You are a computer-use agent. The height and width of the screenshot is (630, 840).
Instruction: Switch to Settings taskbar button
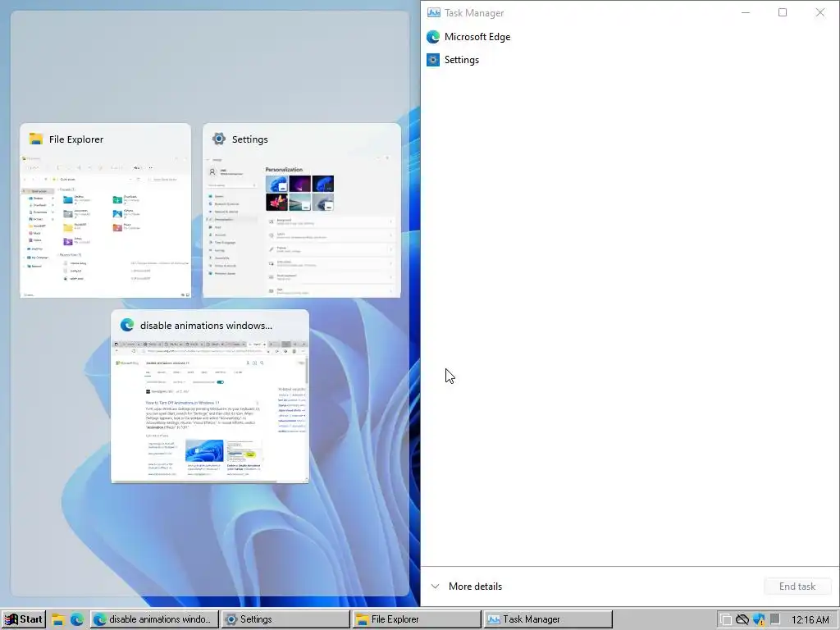click(285, 619)
